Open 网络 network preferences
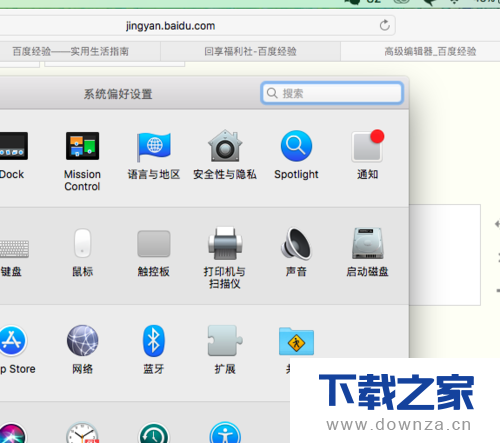The height and width of the screenshot is (443, 500). [83, 341]
